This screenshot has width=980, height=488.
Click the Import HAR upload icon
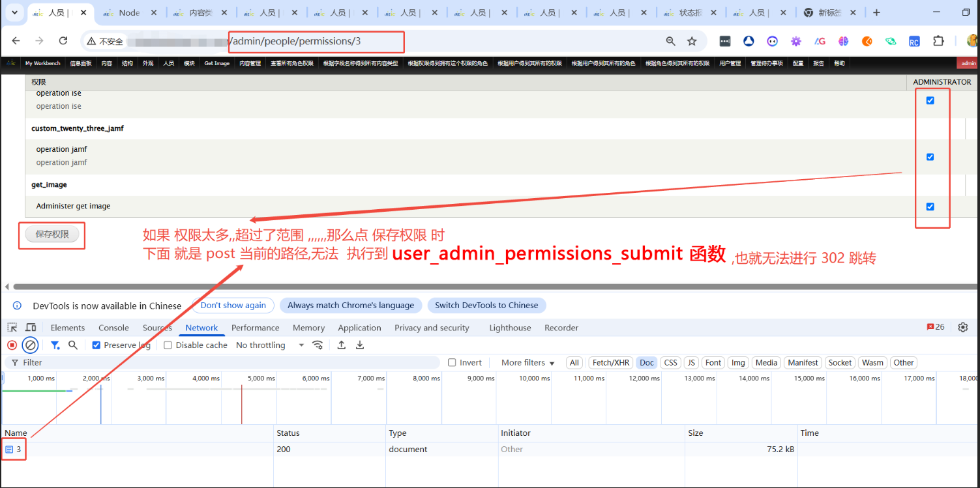click(x=341, y=345)
